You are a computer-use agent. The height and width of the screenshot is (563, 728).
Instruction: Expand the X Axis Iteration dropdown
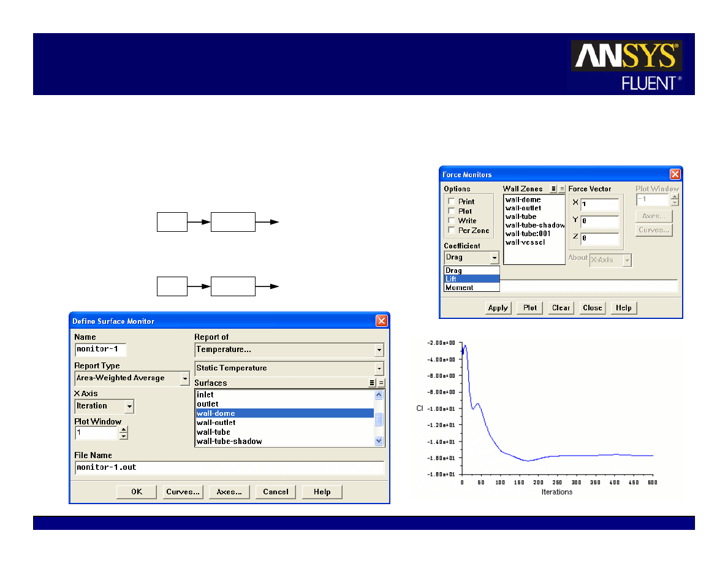(x=129, y=406)
